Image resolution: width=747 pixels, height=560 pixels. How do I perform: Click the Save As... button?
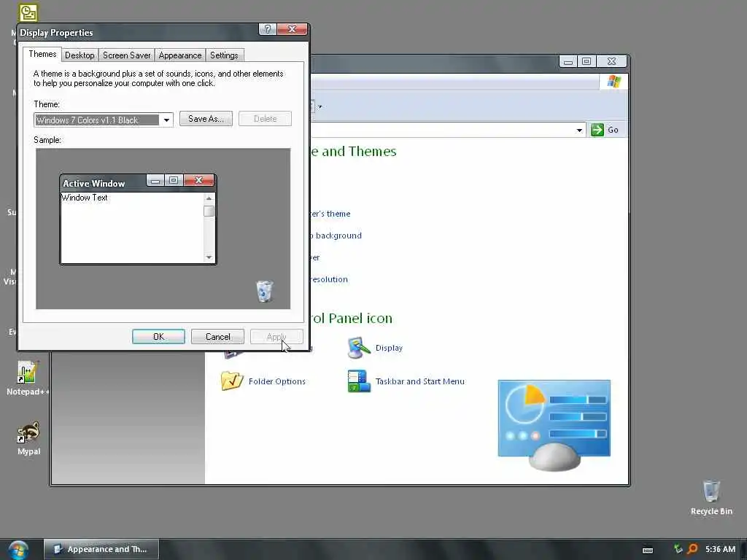pyautogui.click(x=206, y=119)
